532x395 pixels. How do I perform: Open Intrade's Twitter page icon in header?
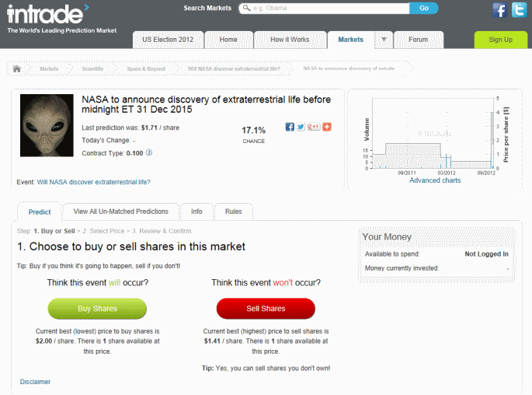point(519,10)
